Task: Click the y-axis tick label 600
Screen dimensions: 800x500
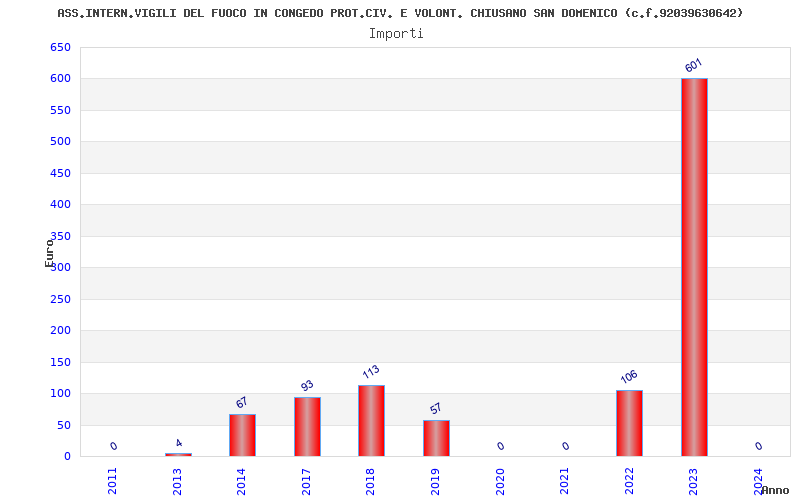Action: point(60,79)
